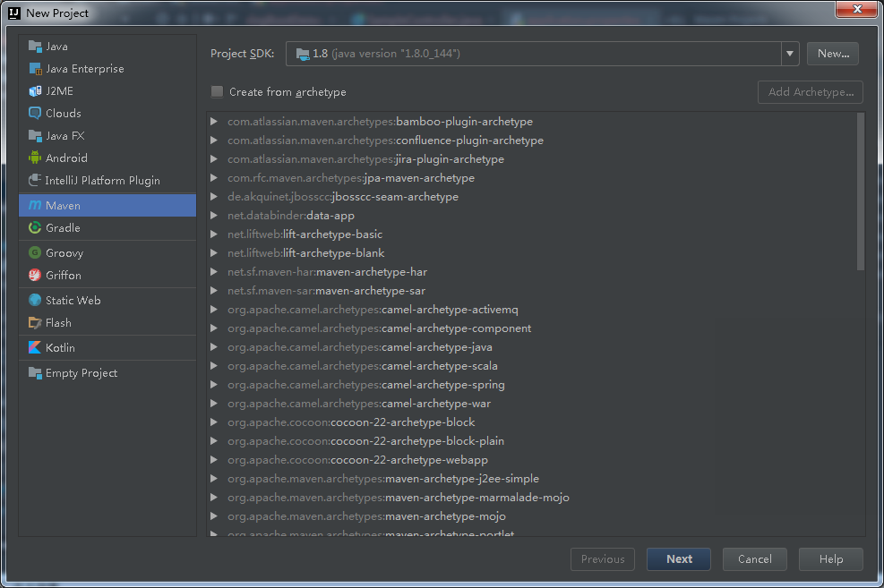
Task: Expand the jpa-maven-archetype node
Action: (214, 178)
